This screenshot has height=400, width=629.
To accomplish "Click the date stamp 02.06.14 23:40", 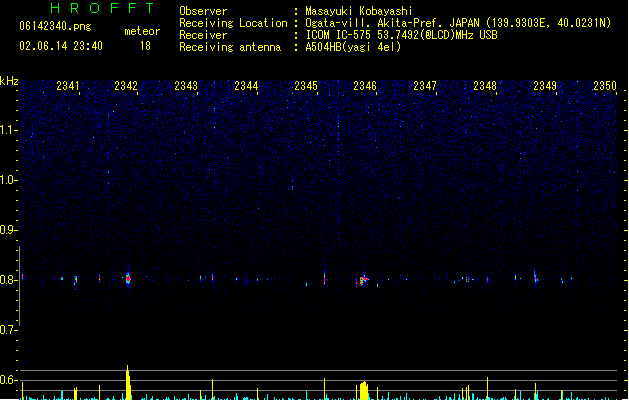I will point(61,46).
